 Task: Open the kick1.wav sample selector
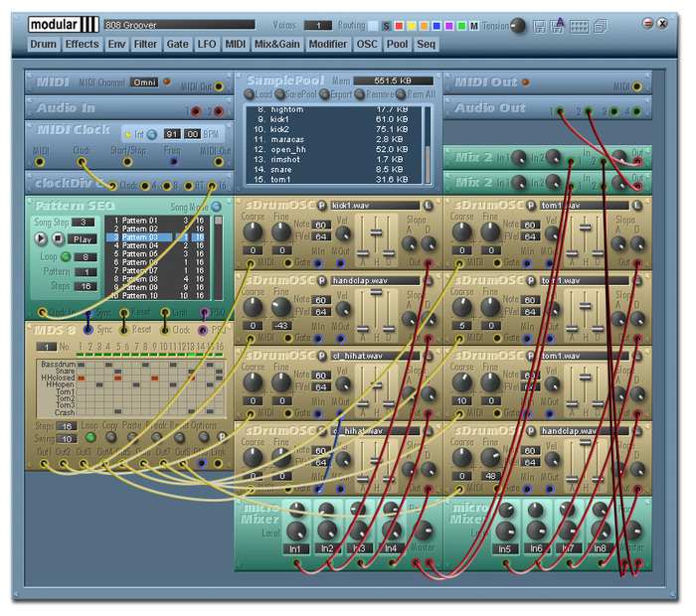tap(375, 206)
